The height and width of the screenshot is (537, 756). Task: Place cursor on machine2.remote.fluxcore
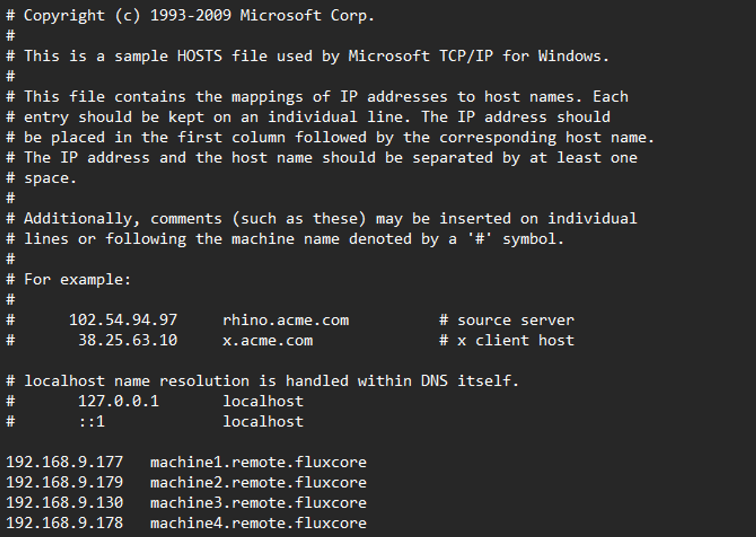click(x=258, y=483)
